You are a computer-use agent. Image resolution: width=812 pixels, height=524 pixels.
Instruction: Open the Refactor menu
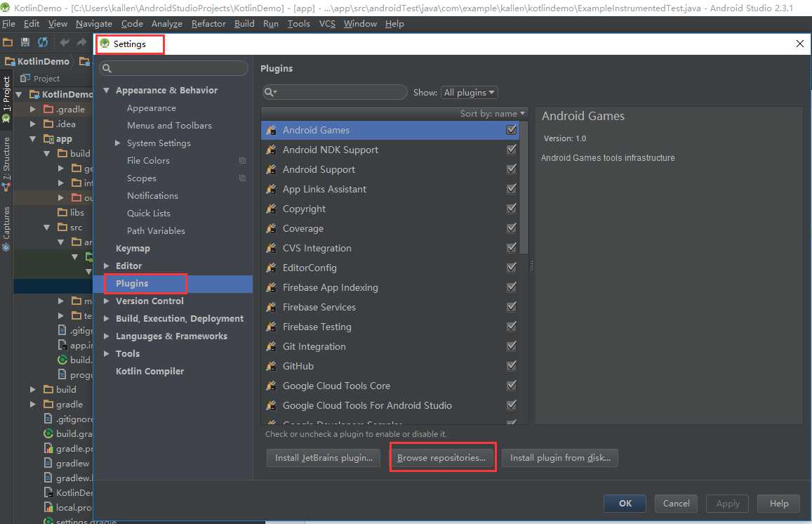(x=208, y=24)
